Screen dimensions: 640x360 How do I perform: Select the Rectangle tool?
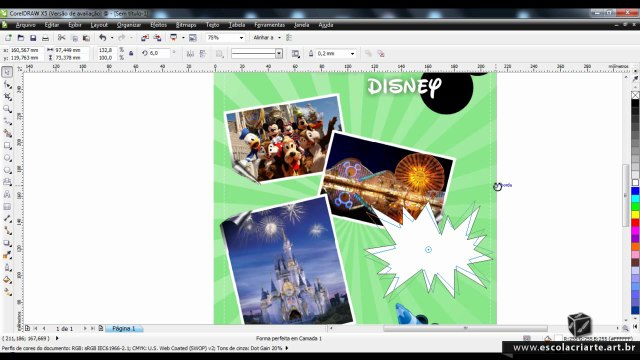pos(7,146)
